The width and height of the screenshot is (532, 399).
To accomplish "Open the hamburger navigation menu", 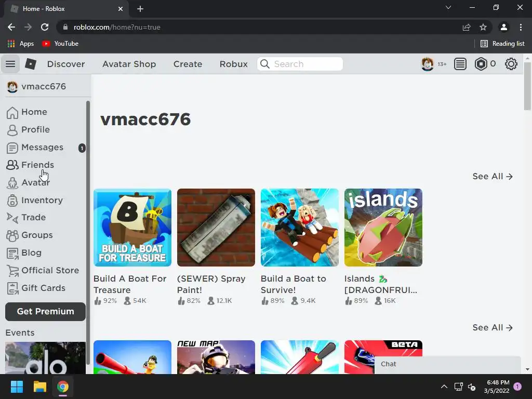I will (x=10, y=64).
